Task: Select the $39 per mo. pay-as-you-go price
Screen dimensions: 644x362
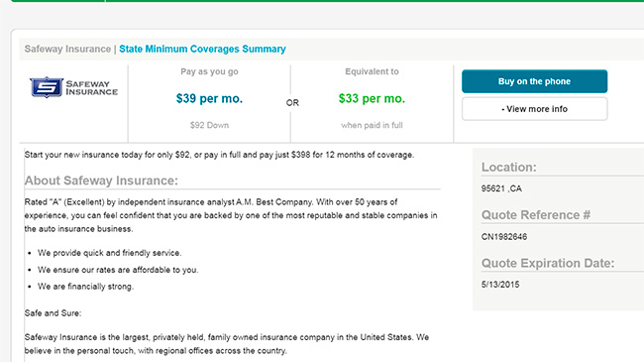Action: point(209,99)
